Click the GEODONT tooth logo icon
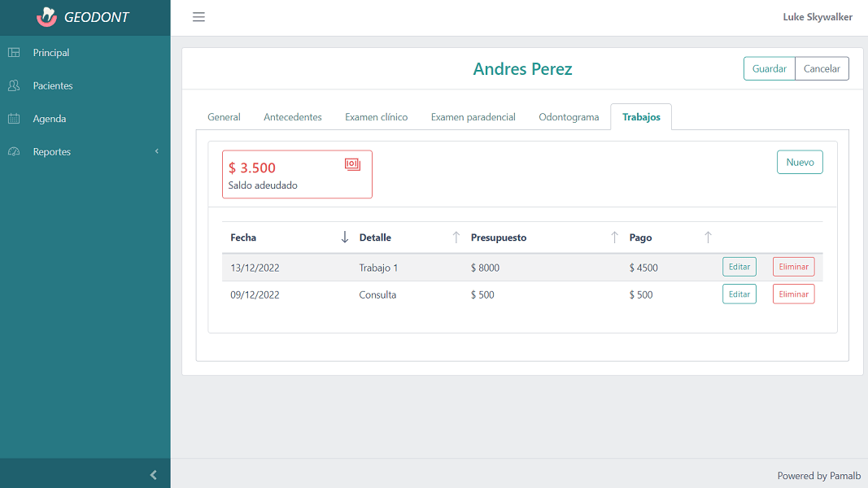The height and width of the screenshot is (488, 868). click(x=47, y=17)
